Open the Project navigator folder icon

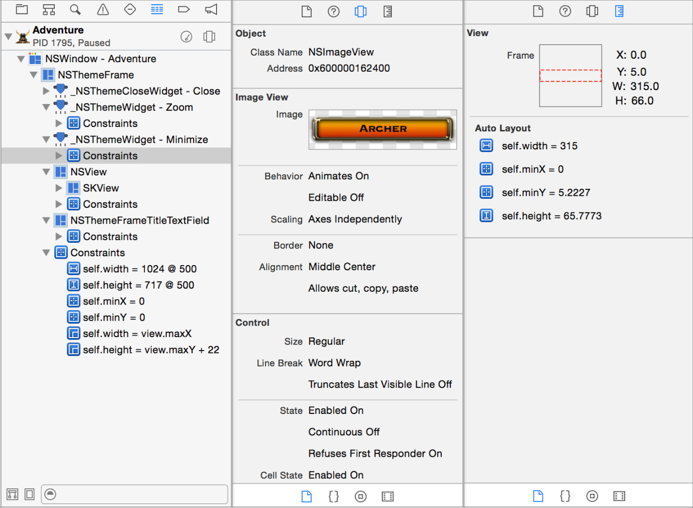coord(22,9)
